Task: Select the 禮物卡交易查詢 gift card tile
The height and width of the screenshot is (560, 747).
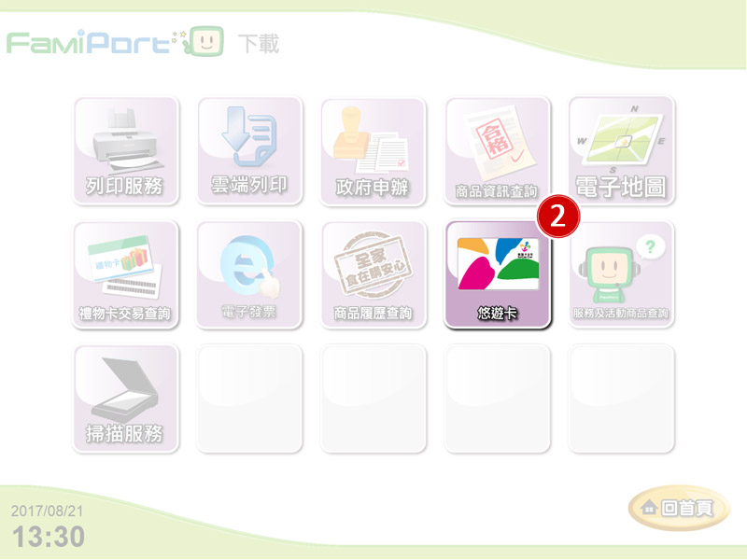Action: [x=126, y=274]
